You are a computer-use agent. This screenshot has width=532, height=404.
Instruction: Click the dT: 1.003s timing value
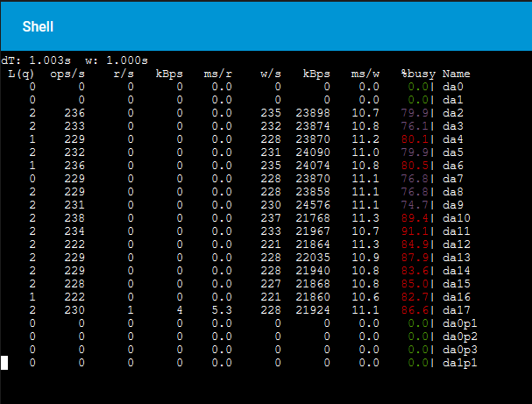point(36,60)
